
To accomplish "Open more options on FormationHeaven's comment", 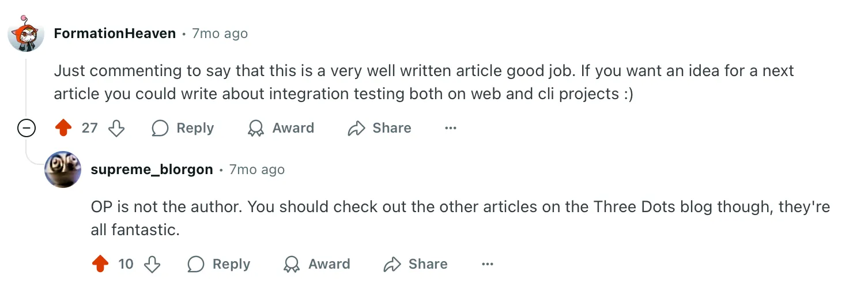I will [x=451, y=128].
